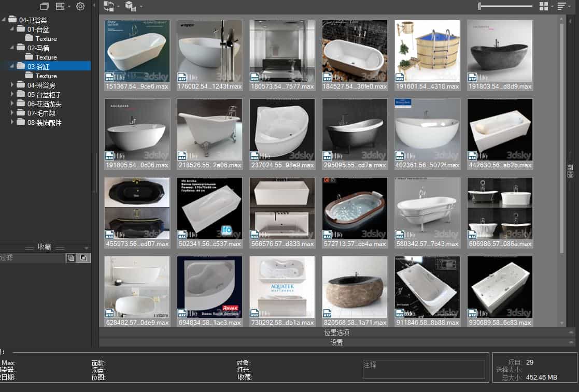Viewport: 579px width, 392px height.
Task: Click the refresh library icon in the toolbar
Action: pos(109,6)
